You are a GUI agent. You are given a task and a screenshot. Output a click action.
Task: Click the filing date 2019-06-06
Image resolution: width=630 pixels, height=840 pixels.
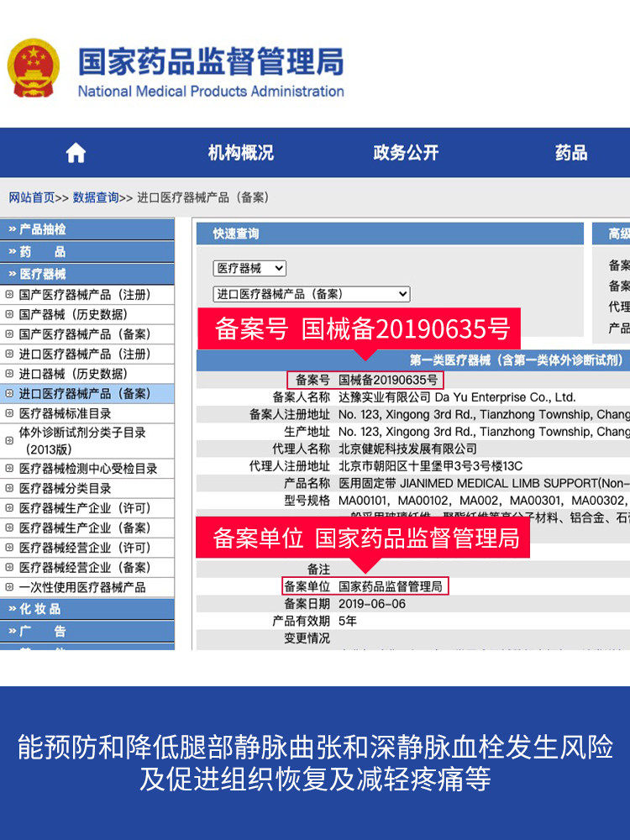point(372,604)
